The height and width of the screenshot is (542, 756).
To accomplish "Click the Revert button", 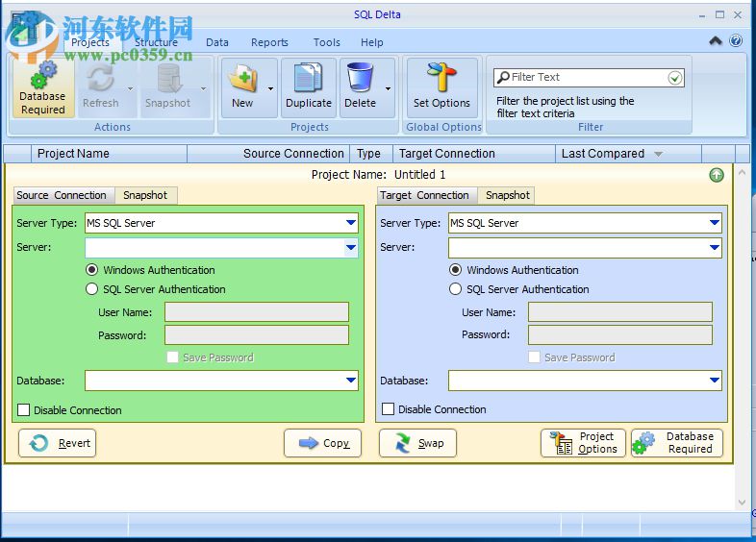I will click(x=58, y=443).
